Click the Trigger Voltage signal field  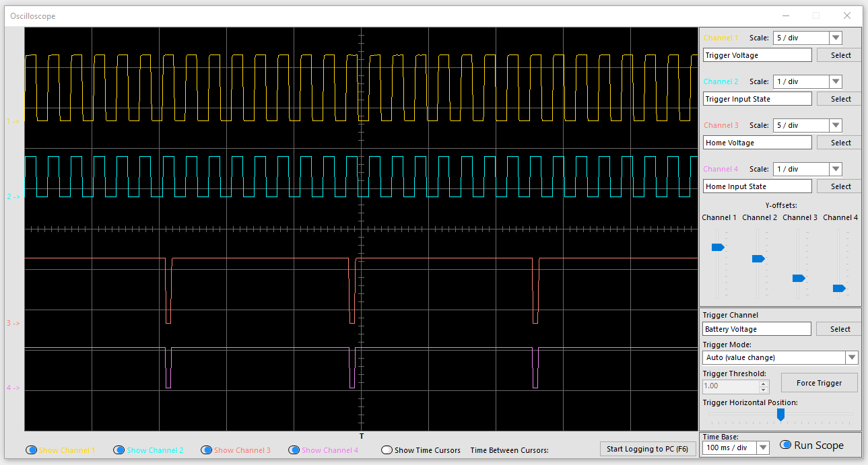tap(757, 55)
